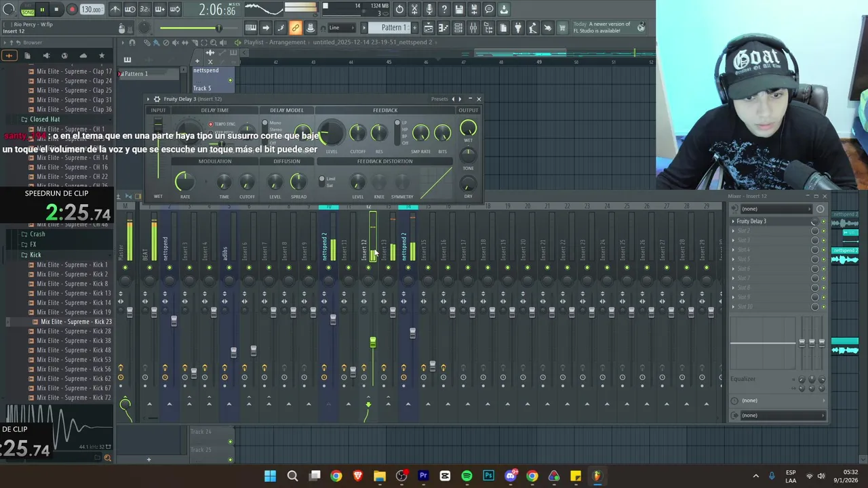Open the Pattern 1 selector dropdown
This screenshot has height=488, width=868.
tap(391, 28)
